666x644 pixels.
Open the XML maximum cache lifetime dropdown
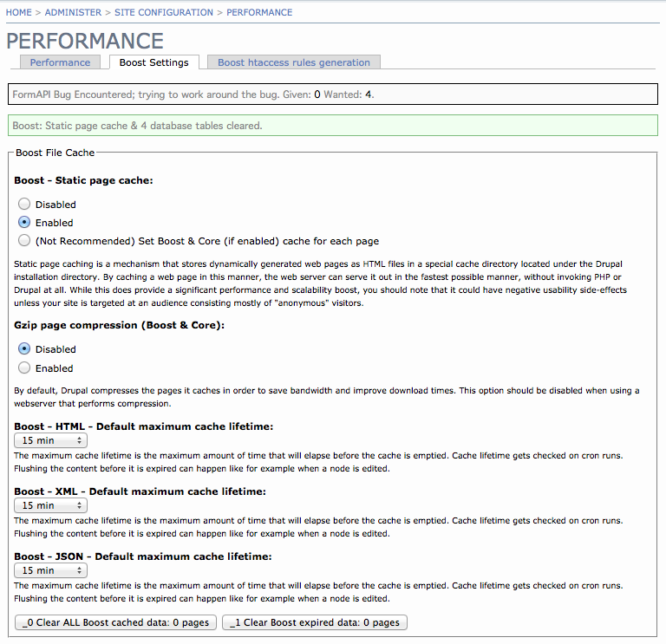click(x=50, y=505)
